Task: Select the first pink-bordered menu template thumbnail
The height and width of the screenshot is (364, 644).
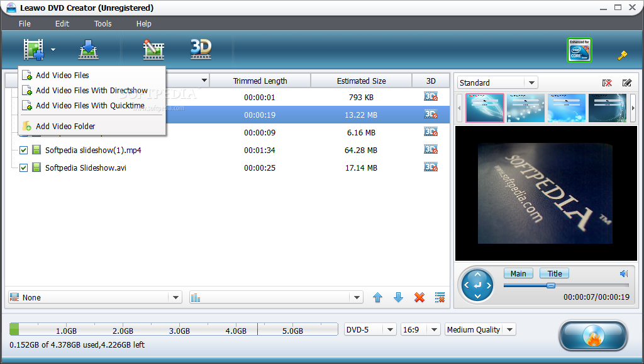Action: coord(485,108)
